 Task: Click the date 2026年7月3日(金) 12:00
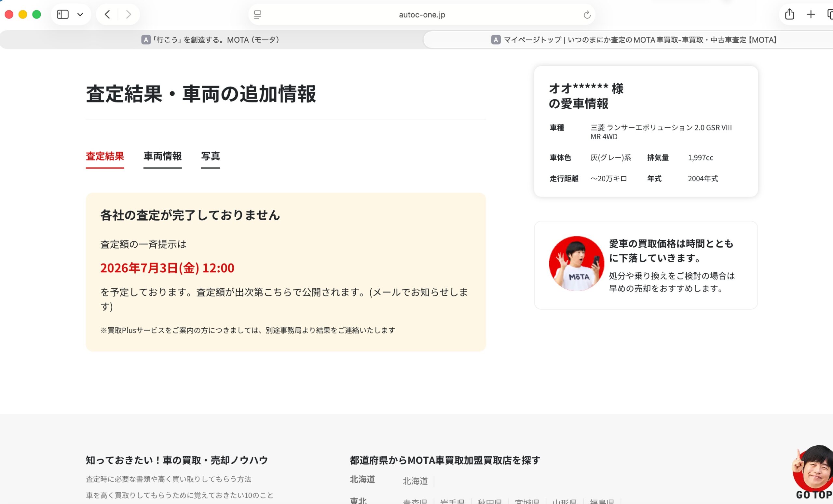[x=167, y=268]
